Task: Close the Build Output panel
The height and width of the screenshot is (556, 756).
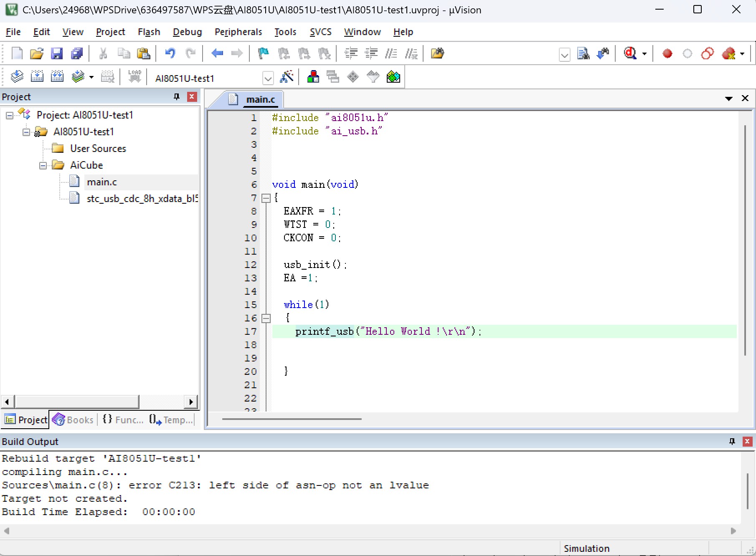Action: tap(747, 442)
